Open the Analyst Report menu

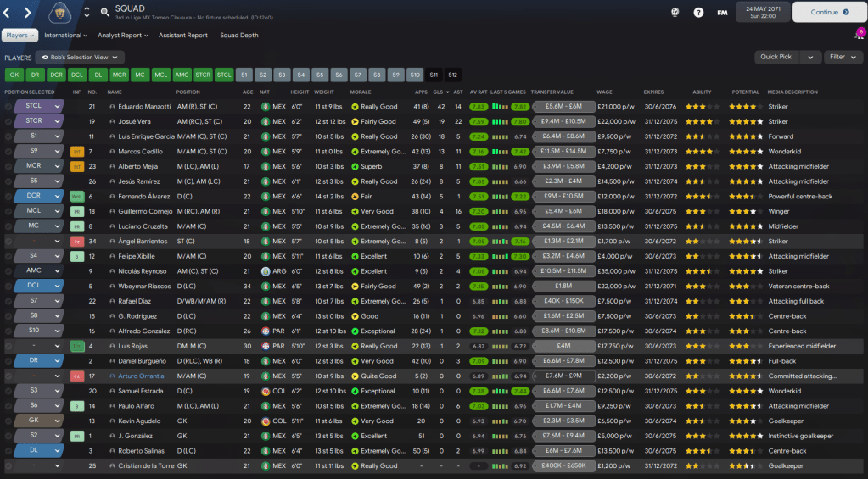(x=123, y=36)
